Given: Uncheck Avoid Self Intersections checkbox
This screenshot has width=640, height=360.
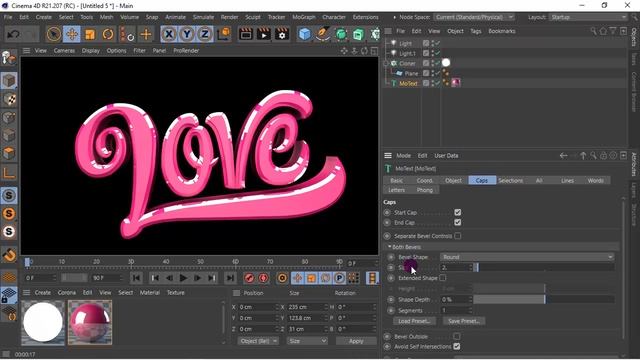Looking at the screenshot, I should [457, 347].
